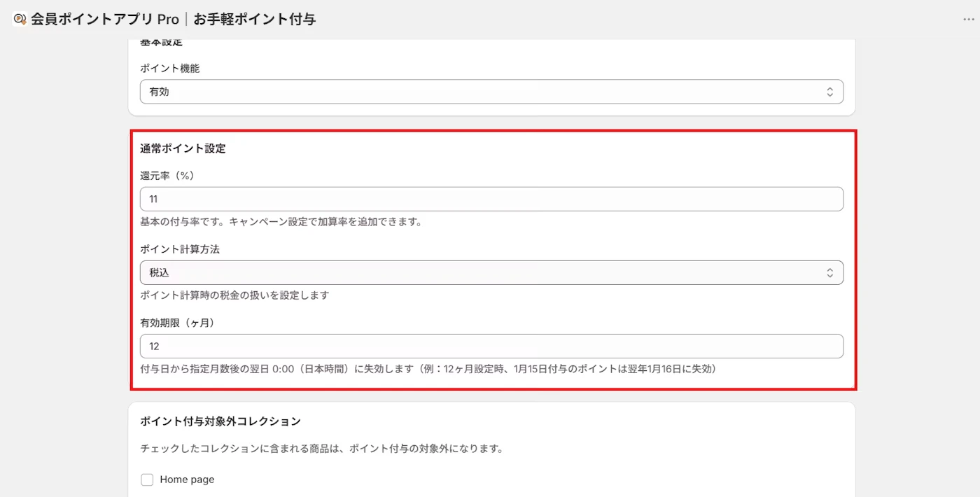980x497 pixels.
Task: Click the 還元率（%）input field
Action: coord(491,199)
